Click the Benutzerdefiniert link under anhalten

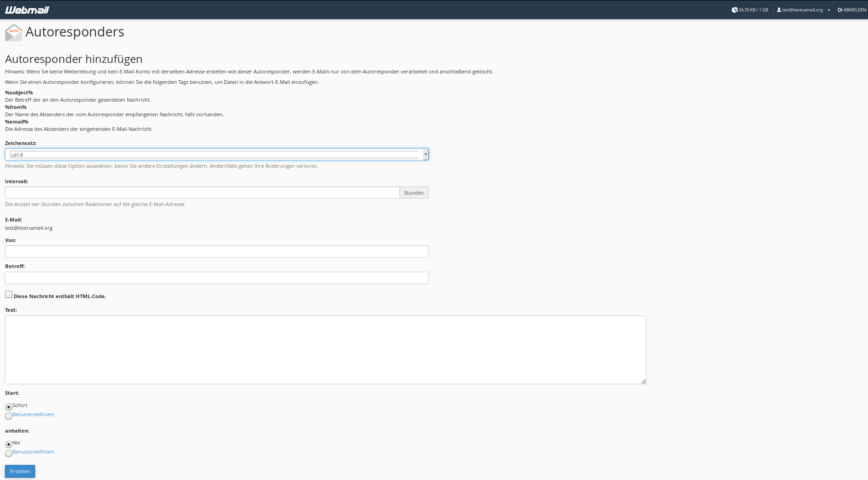pos(33,452)
